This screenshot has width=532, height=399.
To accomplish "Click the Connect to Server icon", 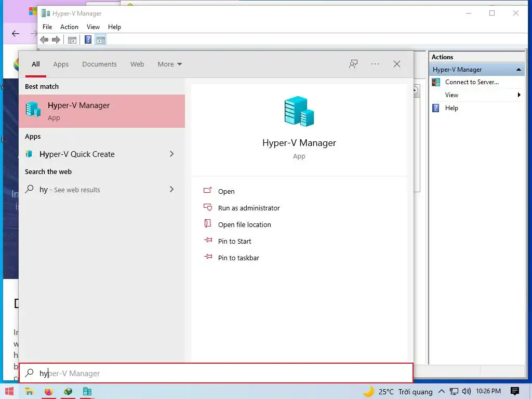I will coord(436,82).
